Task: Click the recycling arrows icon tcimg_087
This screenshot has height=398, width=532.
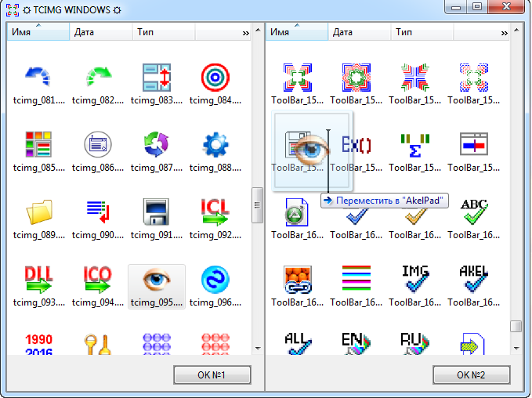Action: (x=157, y=144)
